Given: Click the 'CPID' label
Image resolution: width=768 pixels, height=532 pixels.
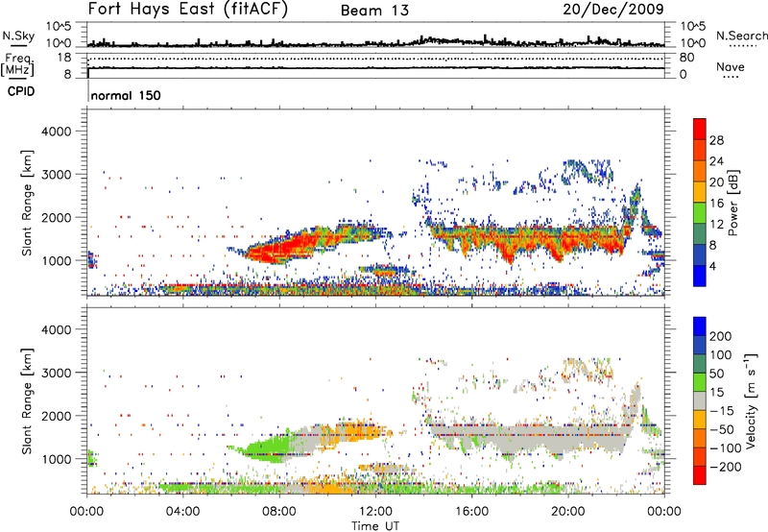Looking at the screenshot, I should pos(21,91).
